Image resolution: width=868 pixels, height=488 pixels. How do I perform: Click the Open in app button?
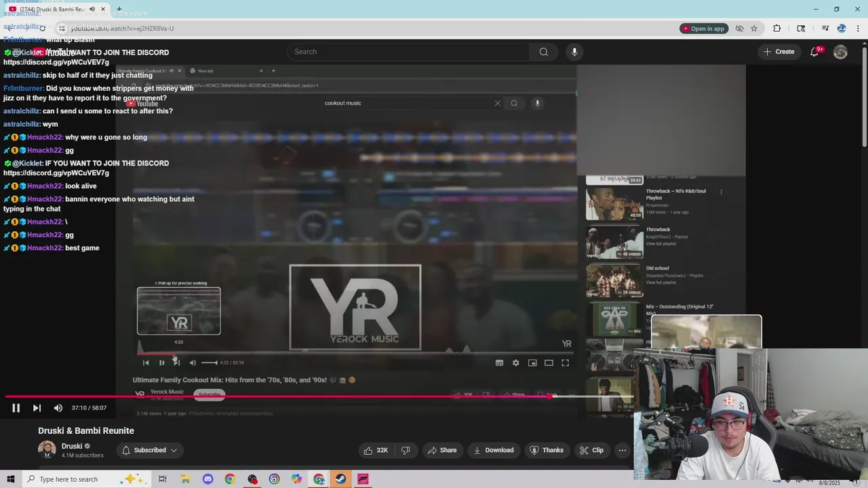point(703,28)
